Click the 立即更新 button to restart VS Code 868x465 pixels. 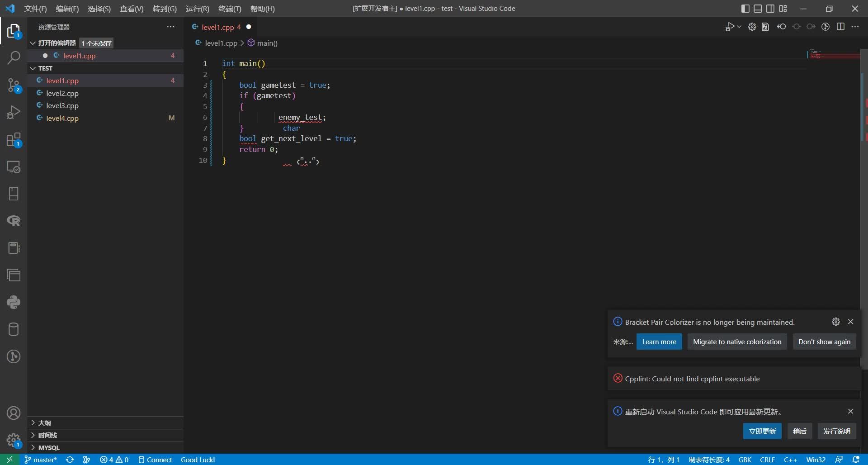(762, 431)
